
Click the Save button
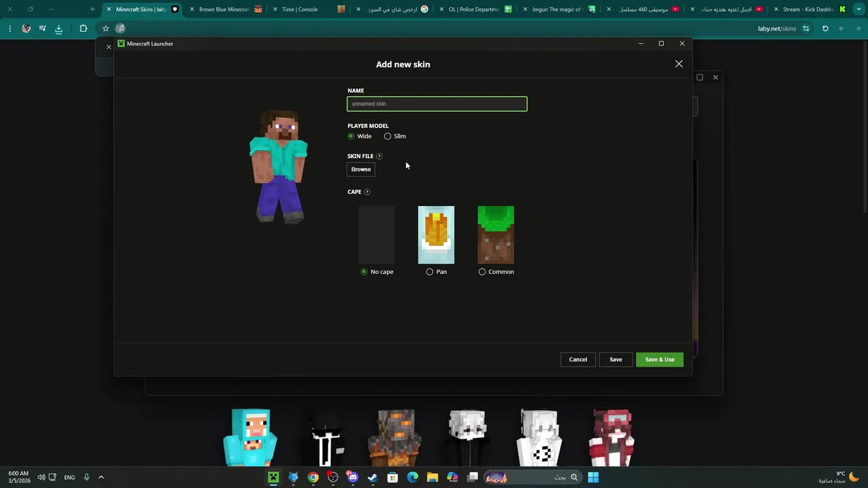(x=616, y=359)
